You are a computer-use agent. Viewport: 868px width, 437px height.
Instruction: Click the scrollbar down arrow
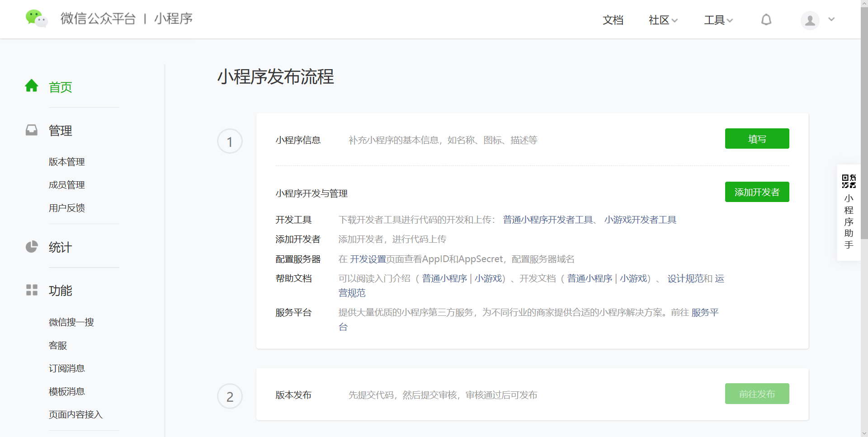[x=864, y=433]
